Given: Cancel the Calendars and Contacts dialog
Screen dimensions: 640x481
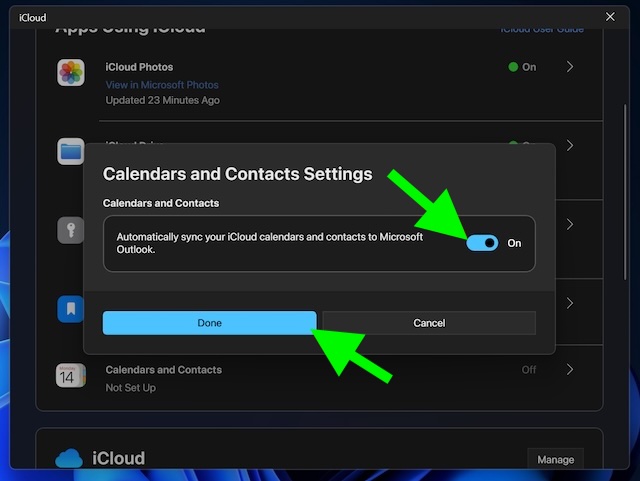Looking at the screenshot, I should (429, 323).
